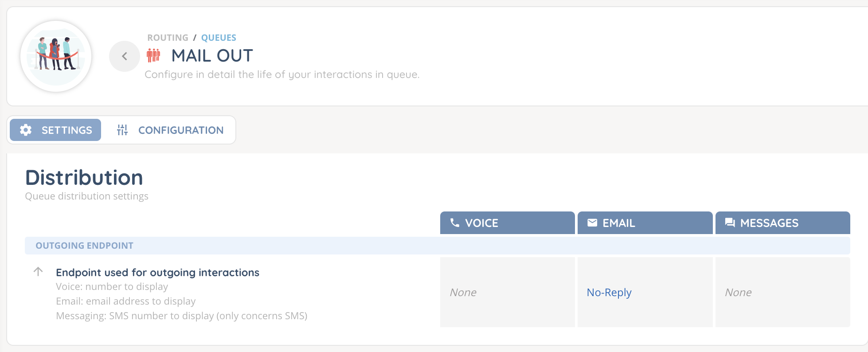The height and width of the screenshot is (352, 868).
Task: Click the red people queue icon
Action: pyautogui.click(x=153, y=55)
